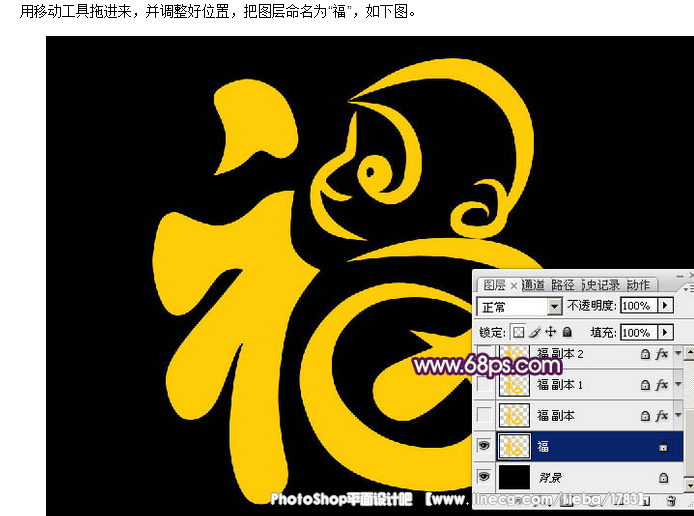The height and width of the screenshot is (516, 694).
Task: Click the fx icon on 福 副本 layer
Action: (661, 415)
